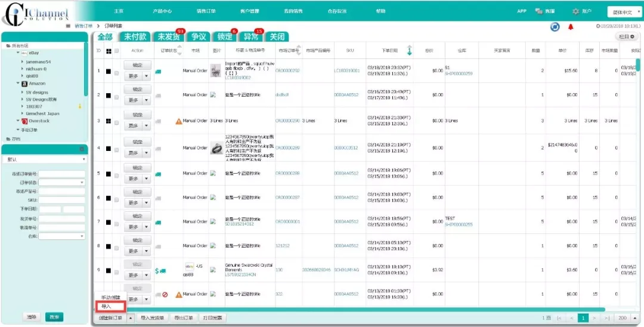Open the 更多 arrow dropdown in row 1
The image size is (644, 327).
pos(147,76)
